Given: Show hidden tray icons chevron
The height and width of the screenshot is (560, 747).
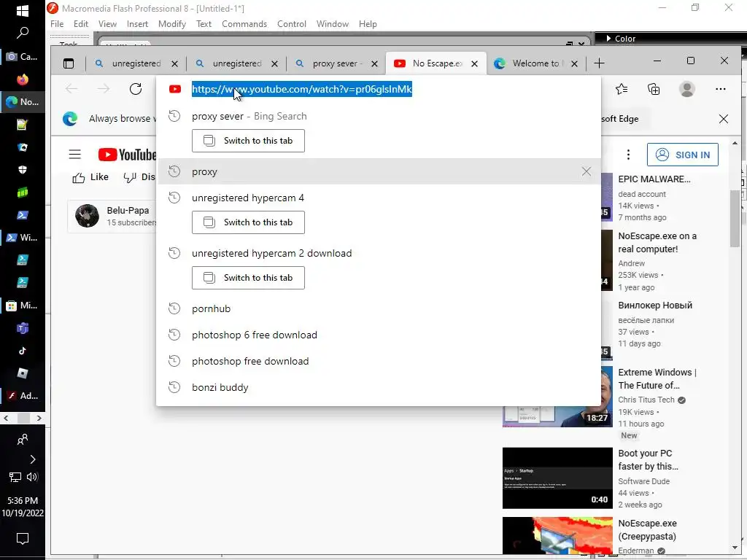Looking at the screenshot, I should point(32,459).
